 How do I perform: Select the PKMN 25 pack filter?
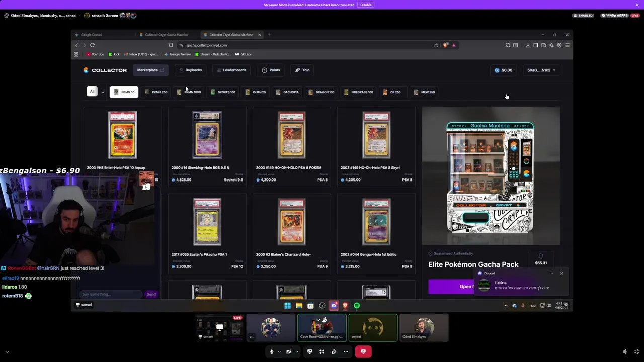coord(255,92)
